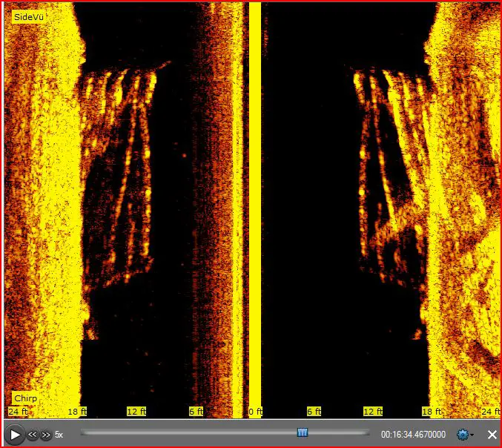This screenshot has height=448, width=502.
Task: Click the fast-forward double-arrow icon
Action: [46, 435]
